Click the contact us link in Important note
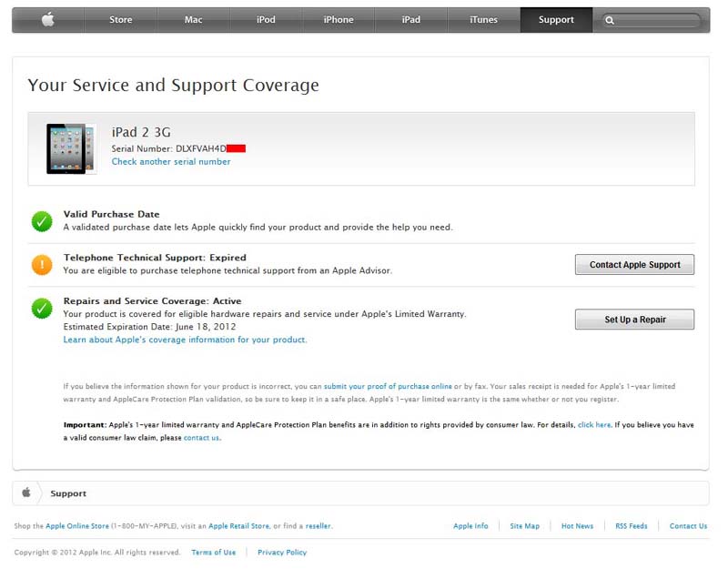Image resolution: width=728 pixels, height=579 pixels. pos(201,438)
